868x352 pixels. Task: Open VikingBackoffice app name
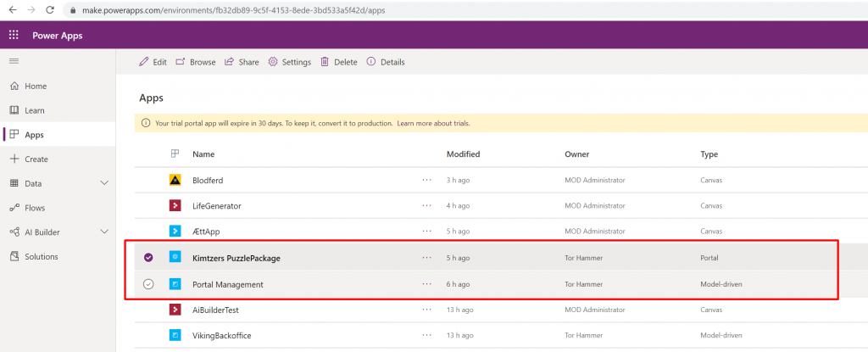(x=222, y=335)
